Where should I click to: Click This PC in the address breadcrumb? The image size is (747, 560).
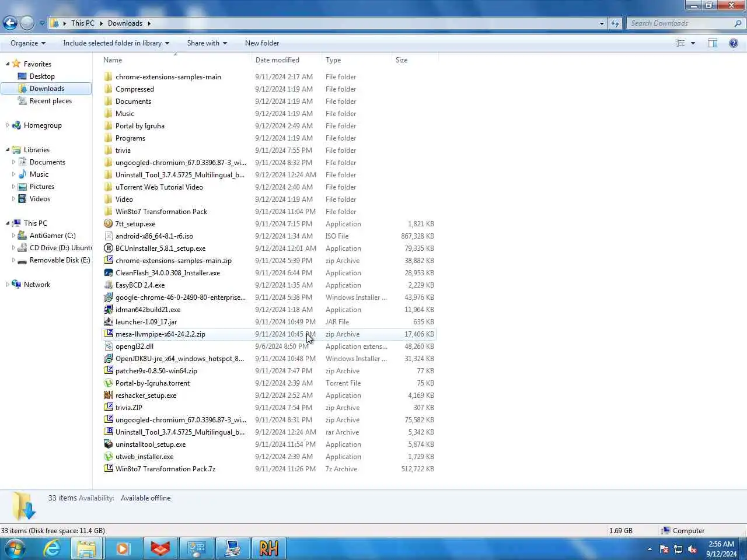point(82,23)
